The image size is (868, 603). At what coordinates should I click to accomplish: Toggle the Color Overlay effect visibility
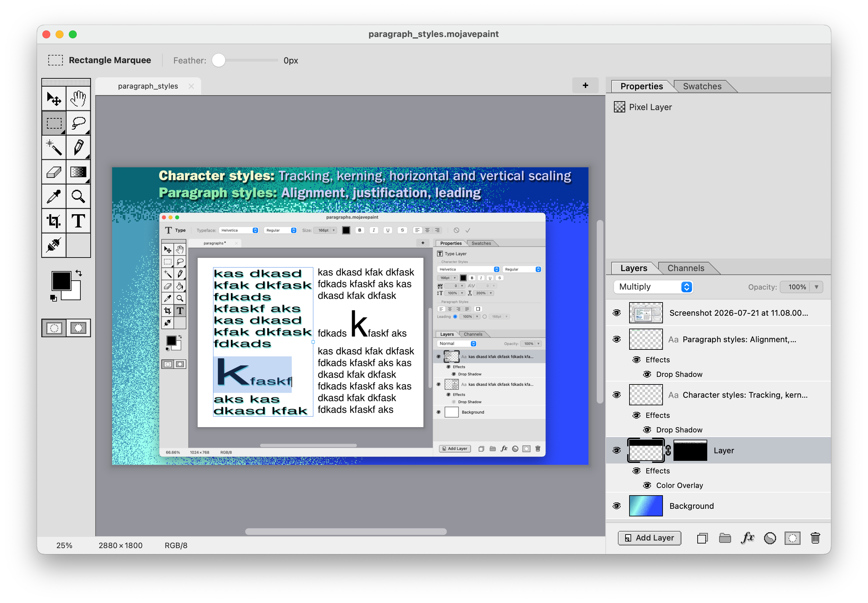click(647, 486)
